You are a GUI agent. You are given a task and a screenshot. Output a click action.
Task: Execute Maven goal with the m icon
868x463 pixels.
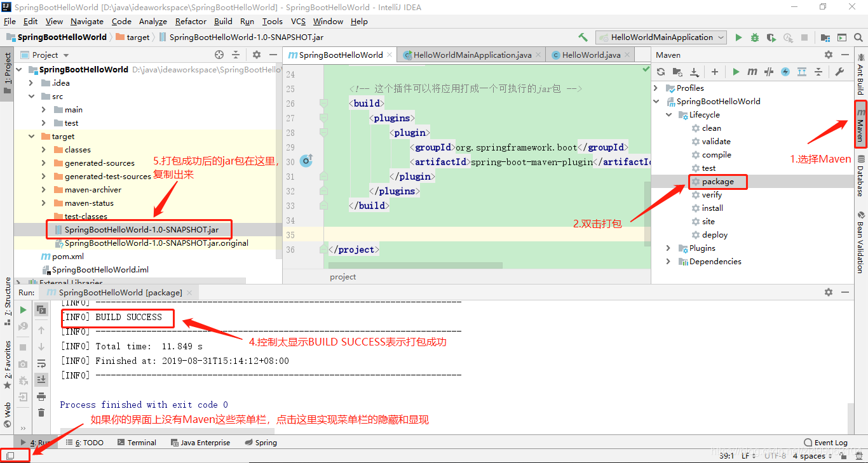[752, 72]
